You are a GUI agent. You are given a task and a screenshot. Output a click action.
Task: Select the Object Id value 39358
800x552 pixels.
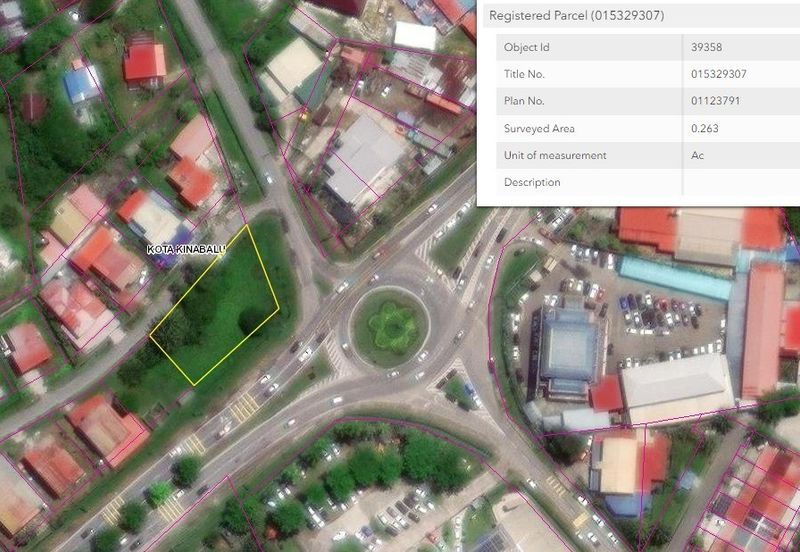coord(711,47)
